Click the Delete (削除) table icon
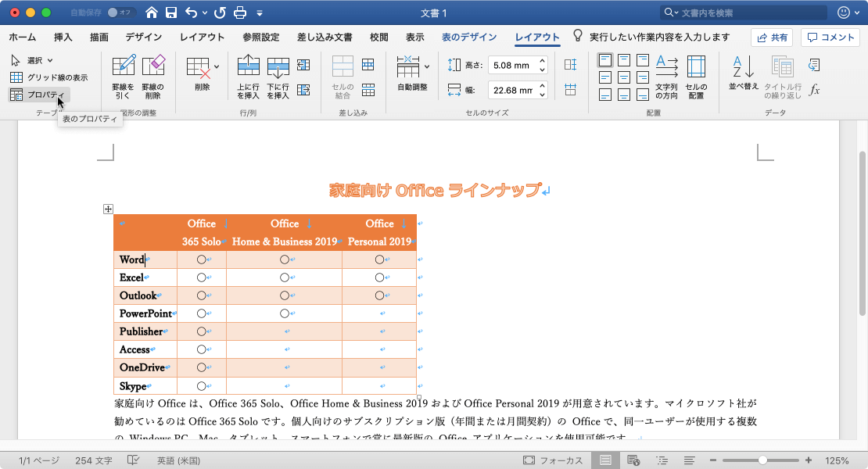The height and width of the screenshot is (469, 868). click(198, 73)
